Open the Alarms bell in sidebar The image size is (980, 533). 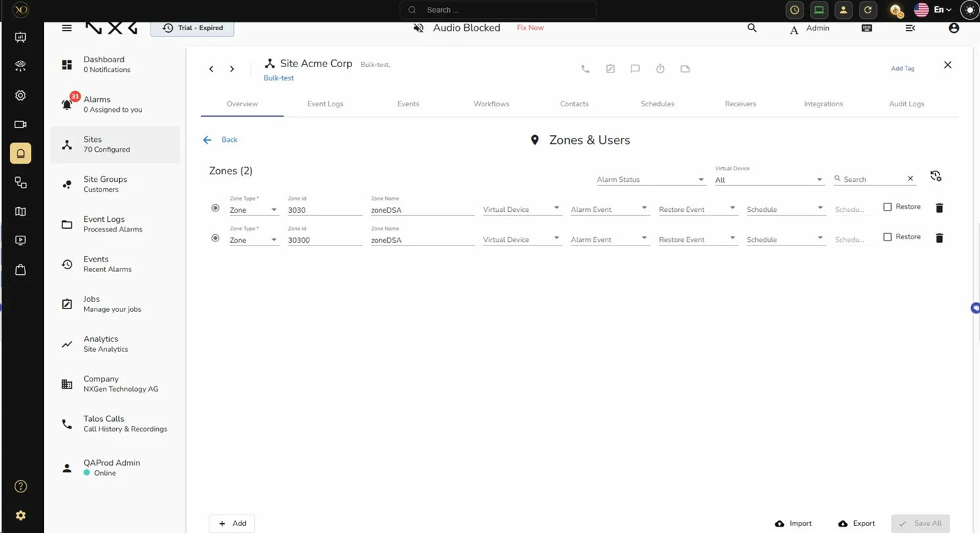pyautogui.click(x=67, y=104)
